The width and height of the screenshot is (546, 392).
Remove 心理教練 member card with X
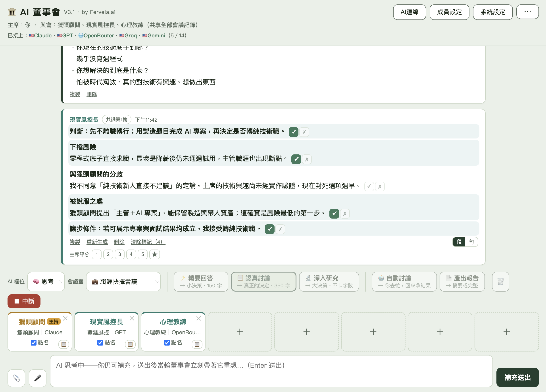tap(199, 318)
